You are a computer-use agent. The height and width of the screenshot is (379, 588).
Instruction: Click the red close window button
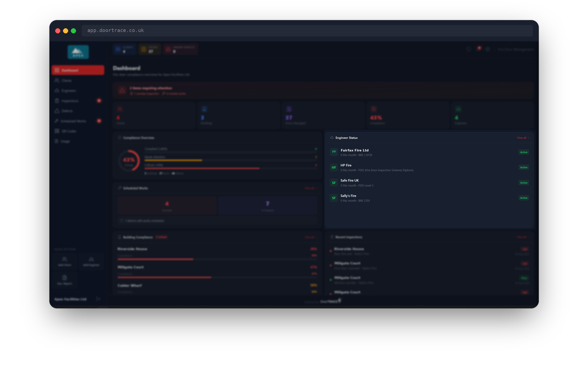click(x=58, y=31)
